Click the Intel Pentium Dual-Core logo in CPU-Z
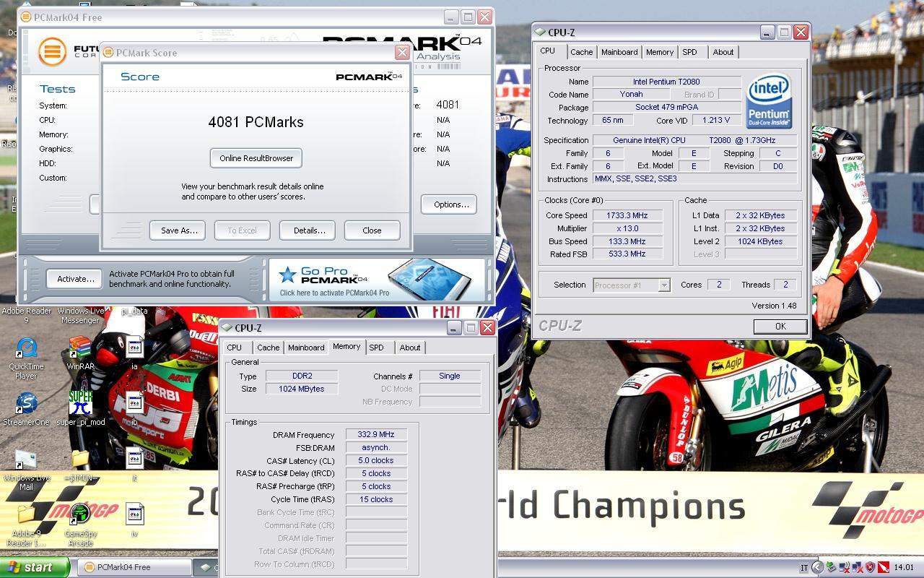 (769, 101)
